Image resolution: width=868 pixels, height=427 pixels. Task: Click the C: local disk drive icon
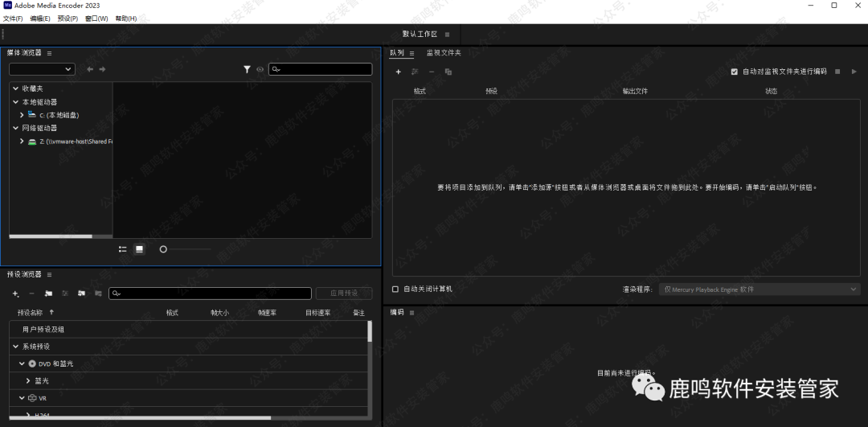click(x=32, y=115)
